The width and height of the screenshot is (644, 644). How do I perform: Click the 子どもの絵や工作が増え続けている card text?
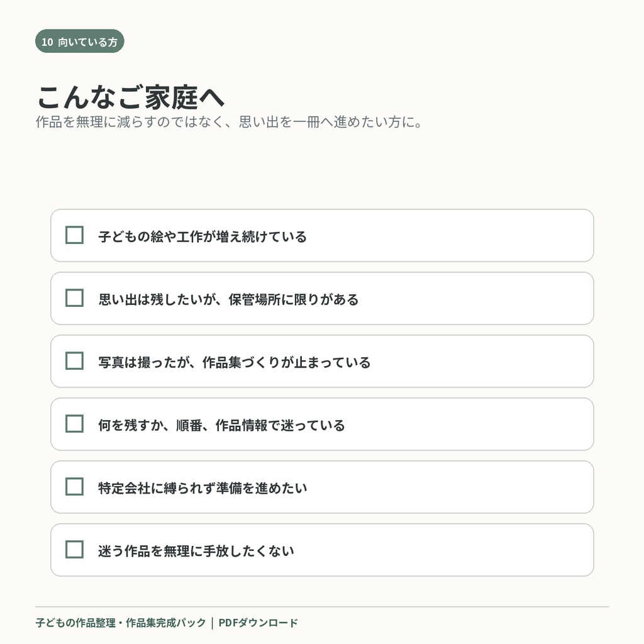pyautogui.click(x=203, y=237)
